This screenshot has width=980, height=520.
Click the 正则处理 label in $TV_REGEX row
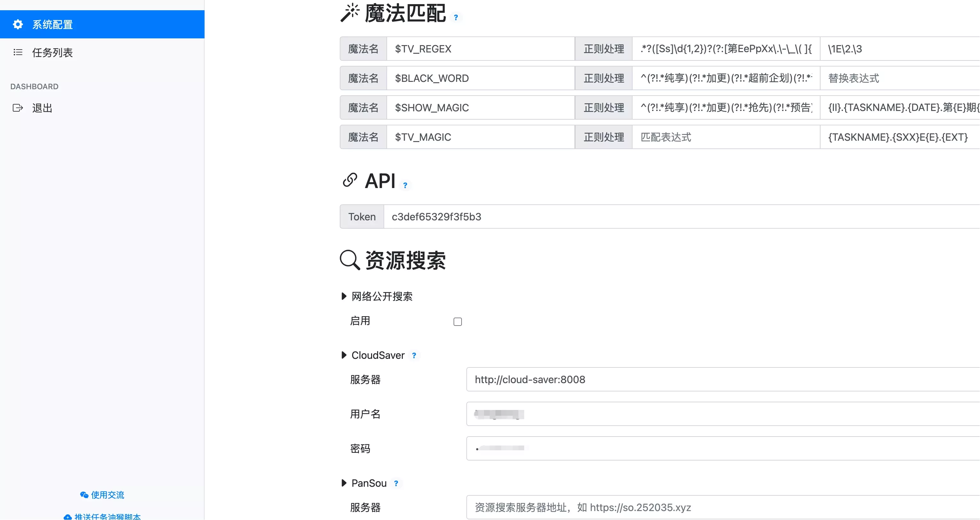tap(604, 49)
